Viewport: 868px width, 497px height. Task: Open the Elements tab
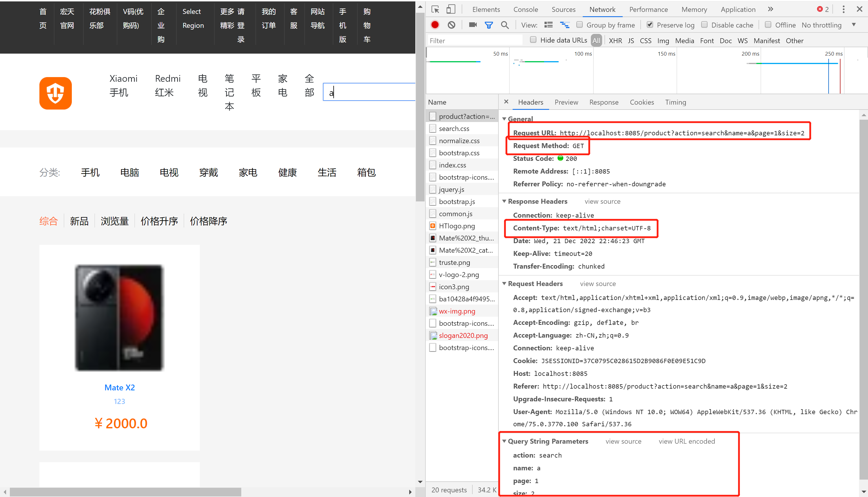click(x=486, y=10)
